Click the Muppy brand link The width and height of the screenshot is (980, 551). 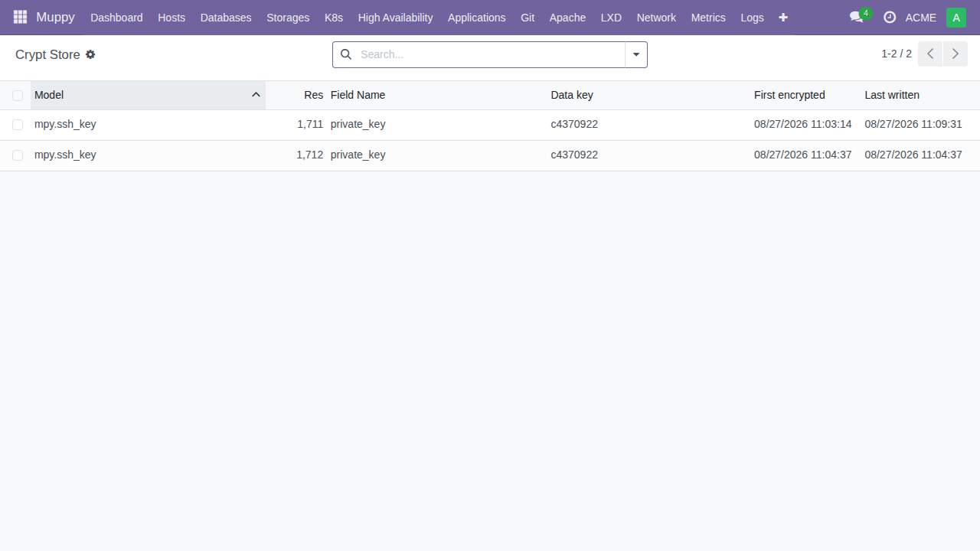click(55, 17)
